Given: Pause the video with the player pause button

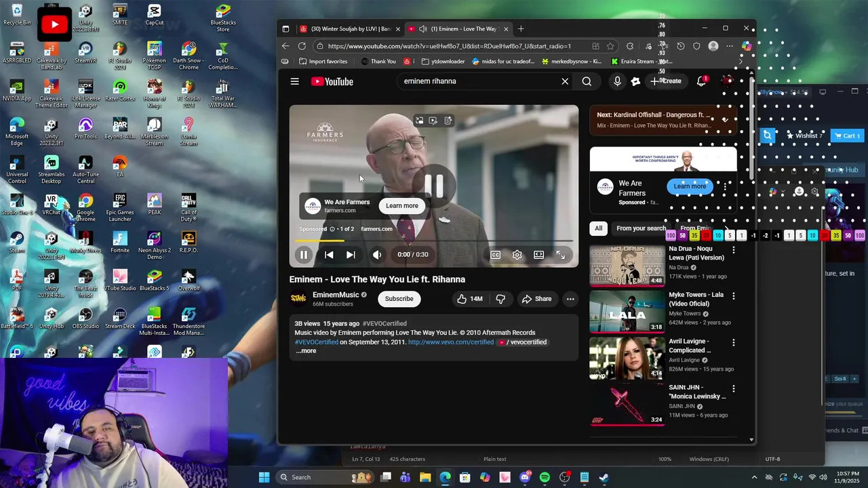Looking at the screenshot, I should [304, 255].
